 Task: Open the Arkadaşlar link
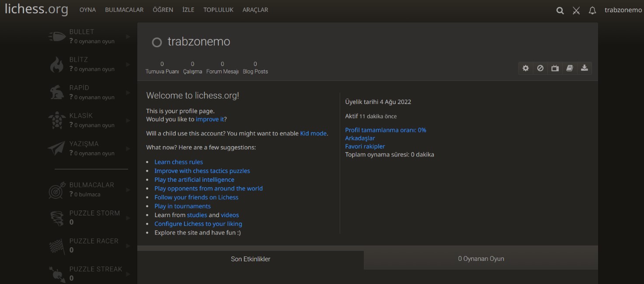click(360, 138)
